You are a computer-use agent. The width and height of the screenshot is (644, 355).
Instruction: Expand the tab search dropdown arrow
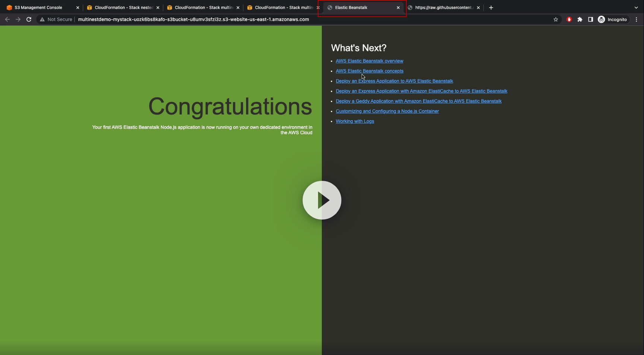coord(636,7)
